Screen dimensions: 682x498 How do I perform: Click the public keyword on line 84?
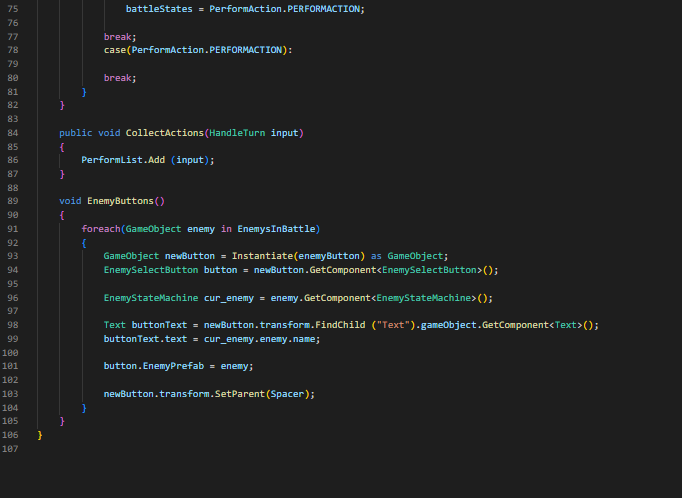(76, 132)
